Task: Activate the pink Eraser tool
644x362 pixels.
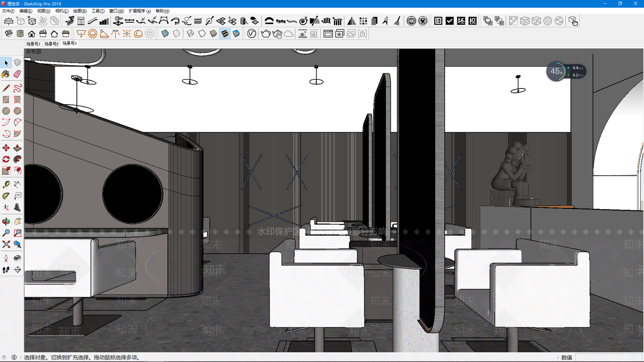Action: coord(17,74)
